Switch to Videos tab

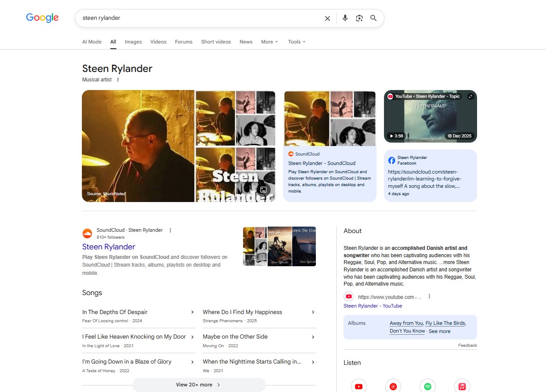pos(158,42)
